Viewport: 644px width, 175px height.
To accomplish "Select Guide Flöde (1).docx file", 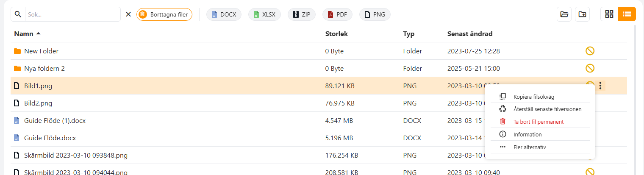I will pos(55,120).
